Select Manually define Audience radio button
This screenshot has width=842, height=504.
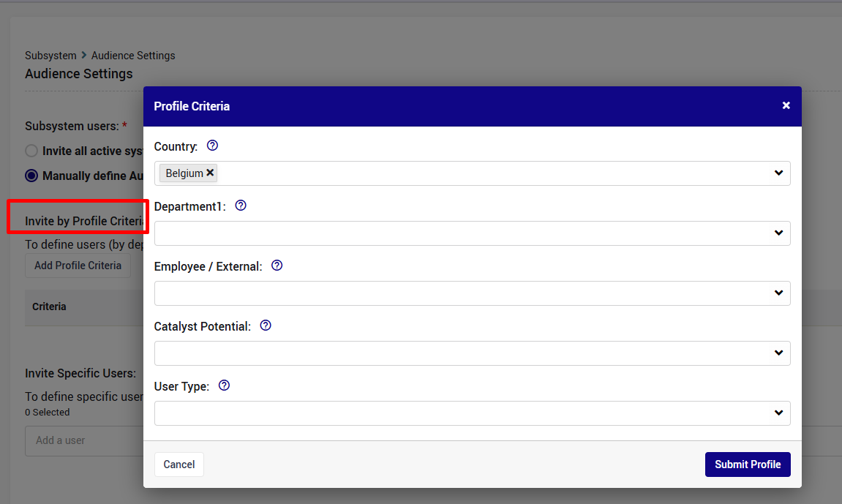pos(31,176)
